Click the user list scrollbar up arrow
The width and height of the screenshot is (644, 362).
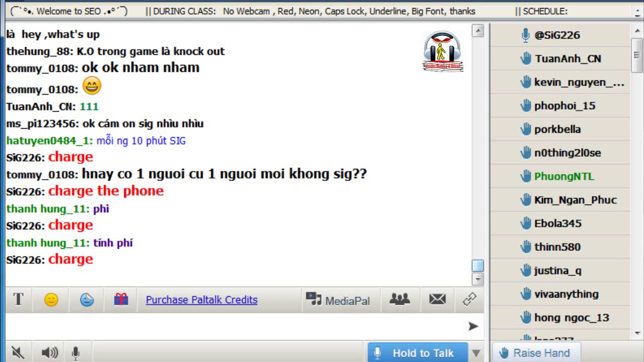tap(638, 31)
